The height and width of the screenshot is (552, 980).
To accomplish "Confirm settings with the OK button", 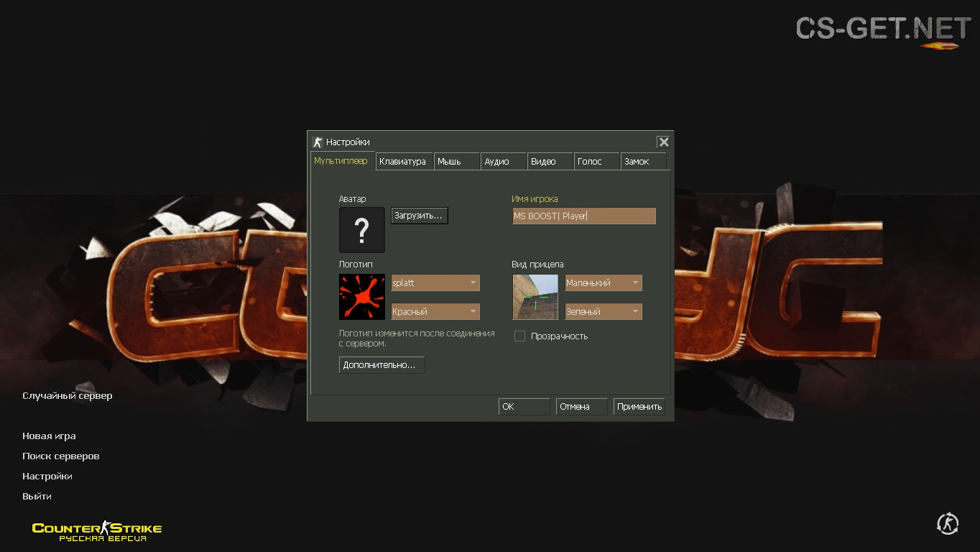I will (x=524, y=407).
